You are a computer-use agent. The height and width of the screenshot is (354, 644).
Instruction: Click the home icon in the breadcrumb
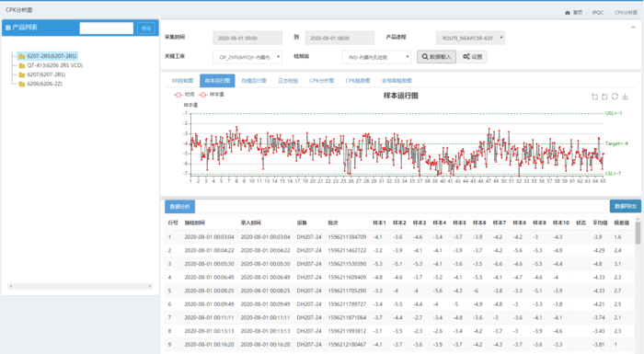click(568, 13)
